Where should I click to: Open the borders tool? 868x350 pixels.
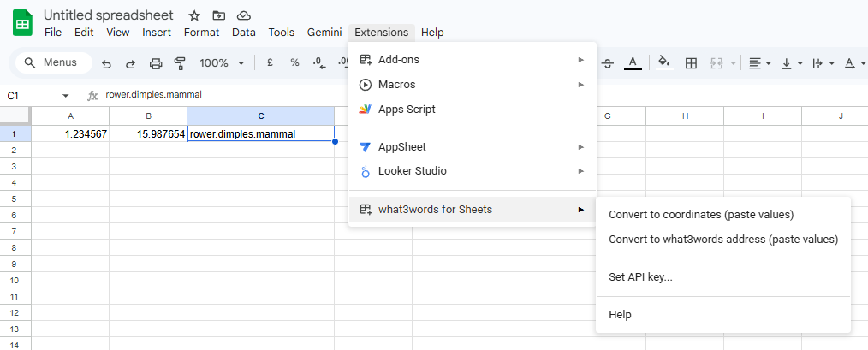click(691, 63)
